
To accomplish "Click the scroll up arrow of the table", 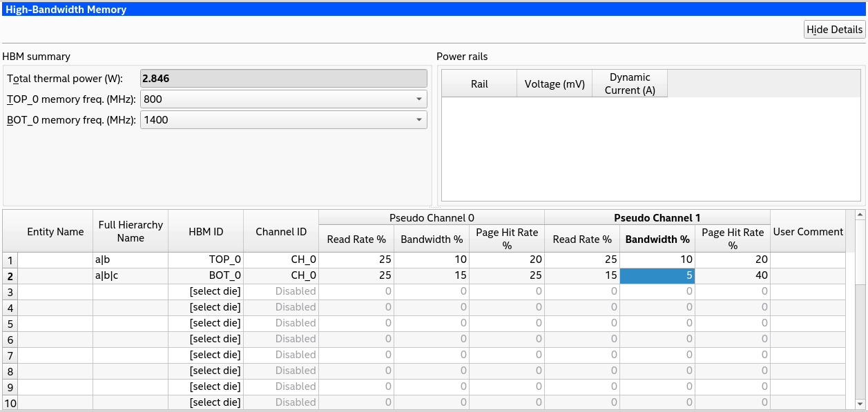I will click(860, 215).
